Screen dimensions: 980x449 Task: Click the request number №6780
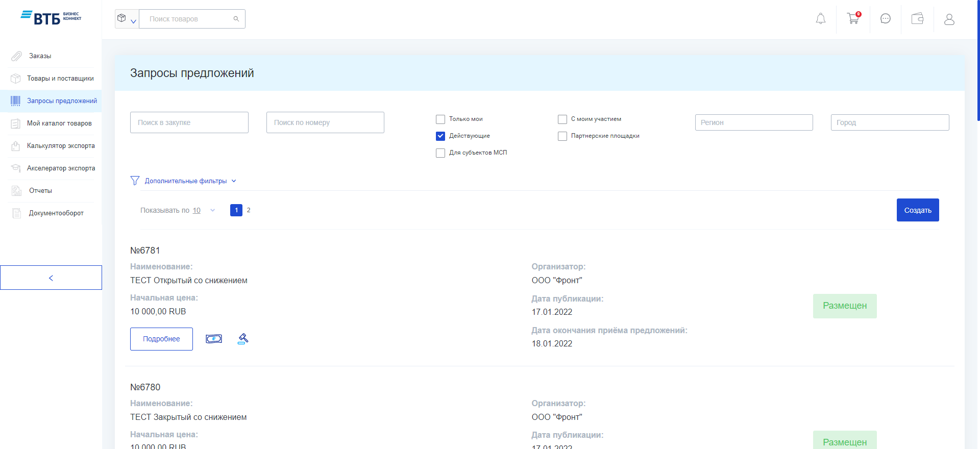coord(145,387)
